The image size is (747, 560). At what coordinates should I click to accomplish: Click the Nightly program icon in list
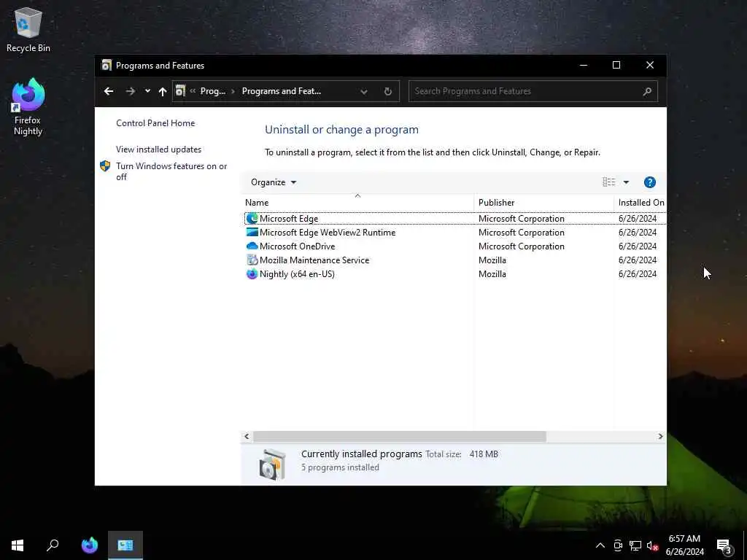coord(252,274)
